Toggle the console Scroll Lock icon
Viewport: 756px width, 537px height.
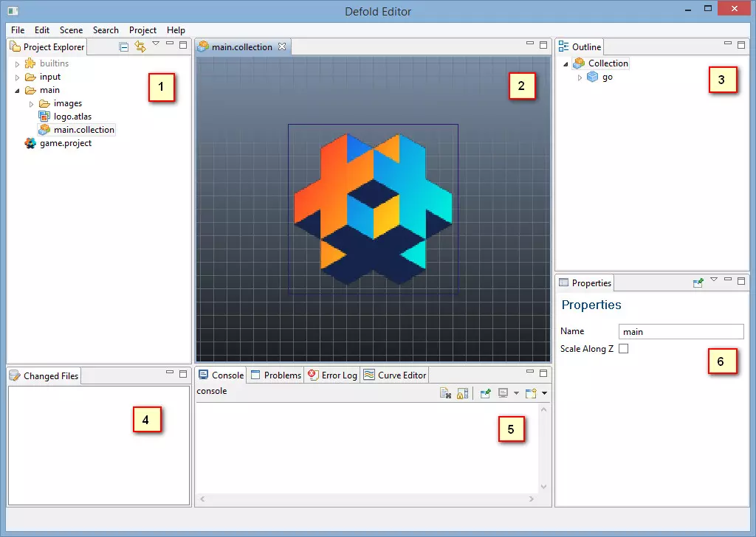pyautogui.click(x=462, y=394)
